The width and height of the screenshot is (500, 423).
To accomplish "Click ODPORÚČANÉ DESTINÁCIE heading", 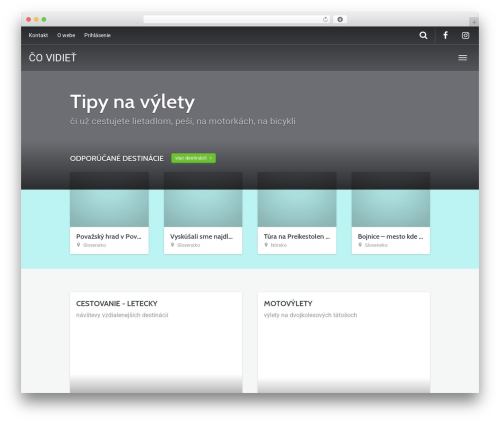I will 117,158.
